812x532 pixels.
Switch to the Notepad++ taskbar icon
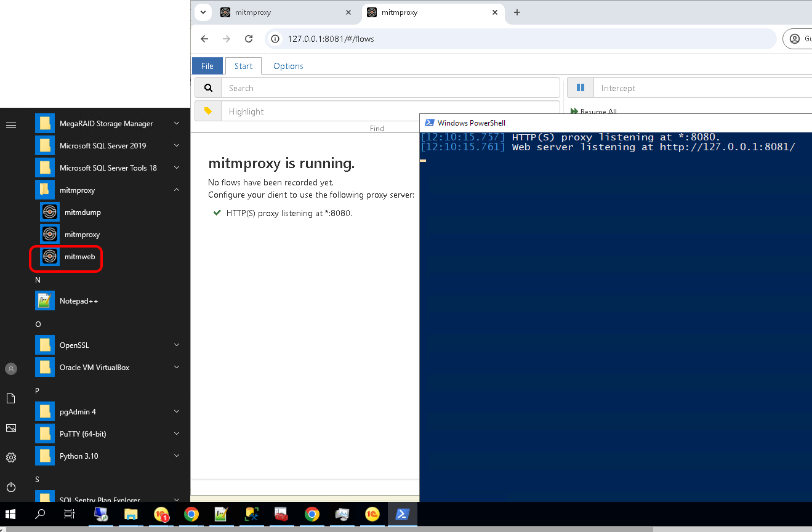coord(221,514)
